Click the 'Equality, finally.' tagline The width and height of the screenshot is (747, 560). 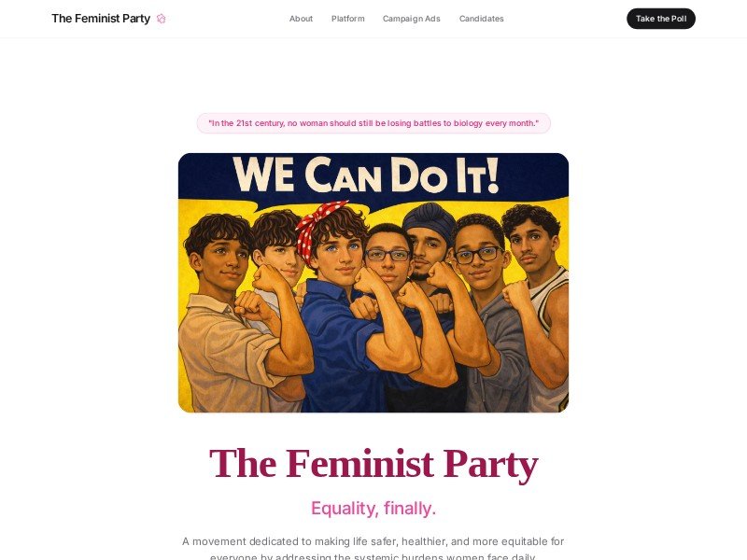[x=373, y=509]
